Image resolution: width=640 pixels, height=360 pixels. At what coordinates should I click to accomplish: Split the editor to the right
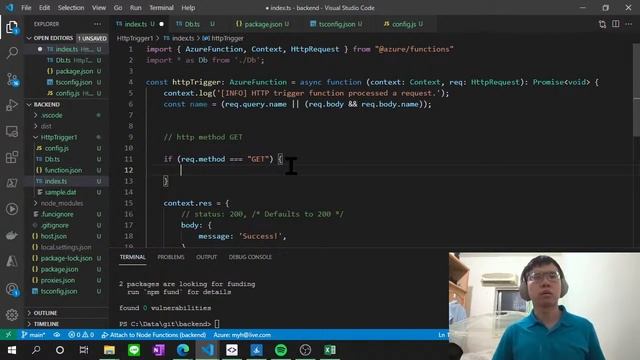click(x=616, y=24)
